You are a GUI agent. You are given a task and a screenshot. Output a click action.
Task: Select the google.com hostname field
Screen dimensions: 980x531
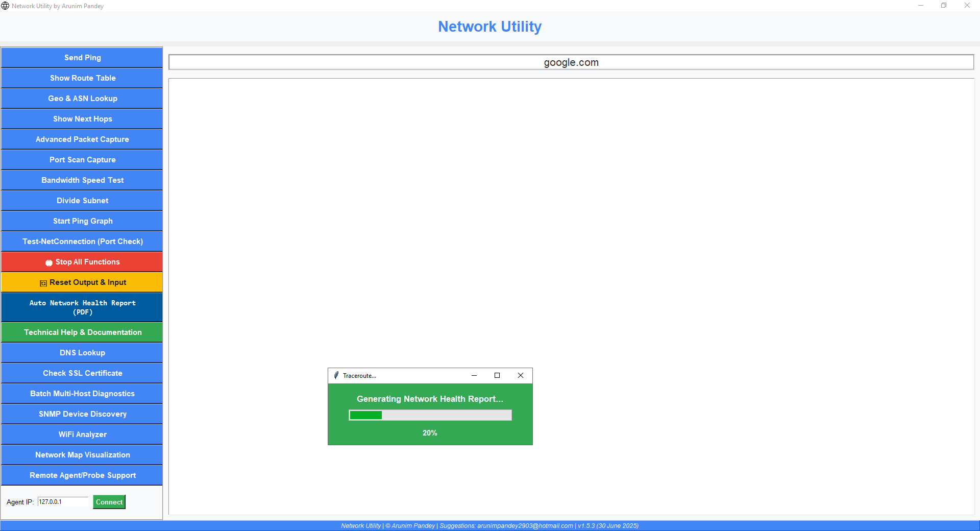[x=571, y=62]
